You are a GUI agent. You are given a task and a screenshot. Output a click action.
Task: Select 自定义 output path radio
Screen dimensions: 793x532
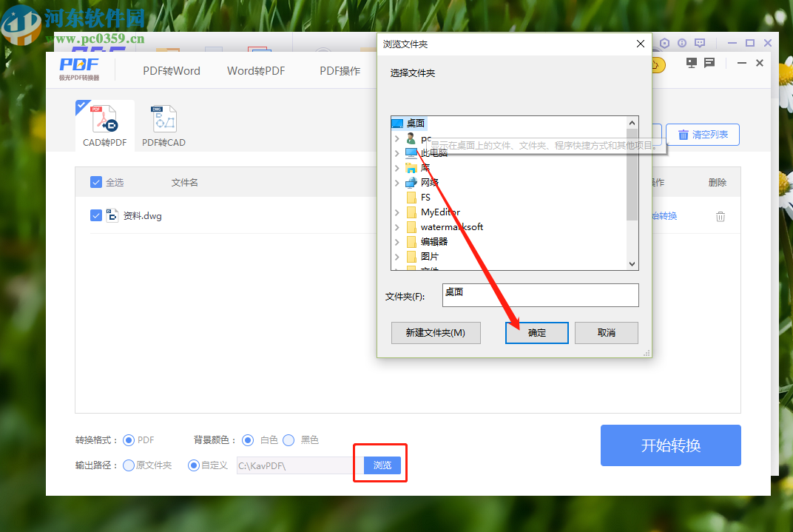coord(193,465)
